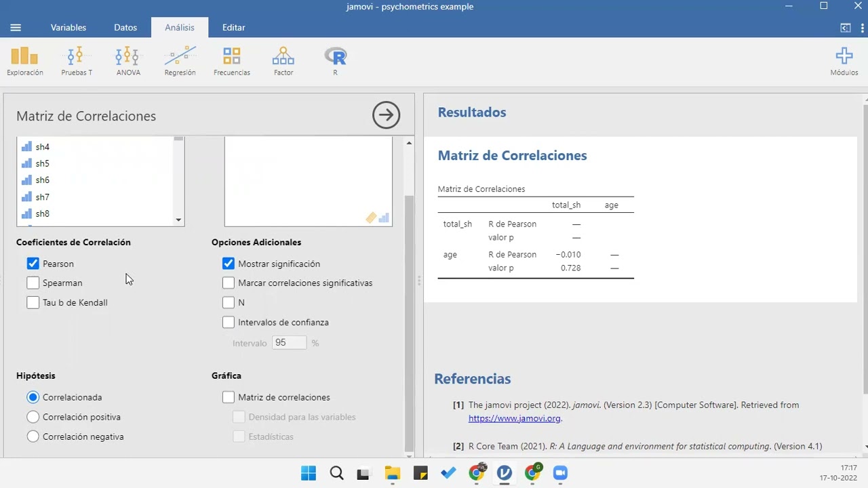868x488 pixels.
Task: Open second Chrome profile icon in taskbar
Action: tap(533, 472)
